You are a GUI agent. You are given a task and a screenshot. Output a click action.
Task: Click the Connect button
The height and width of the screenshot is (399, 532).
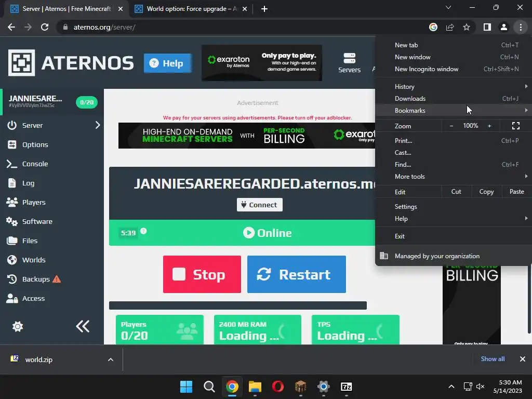[260, 205]
